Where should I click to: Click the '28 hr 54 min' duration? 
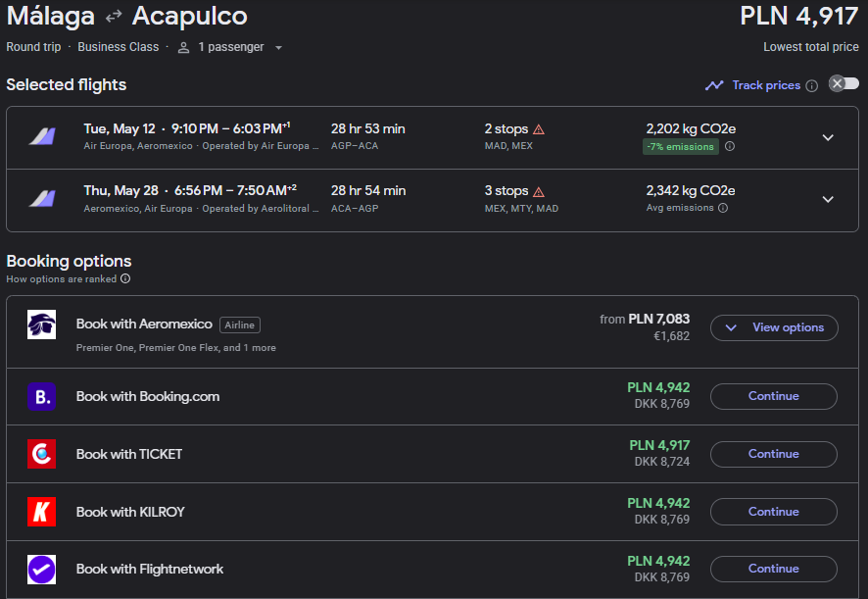click(x=368, y=191)
